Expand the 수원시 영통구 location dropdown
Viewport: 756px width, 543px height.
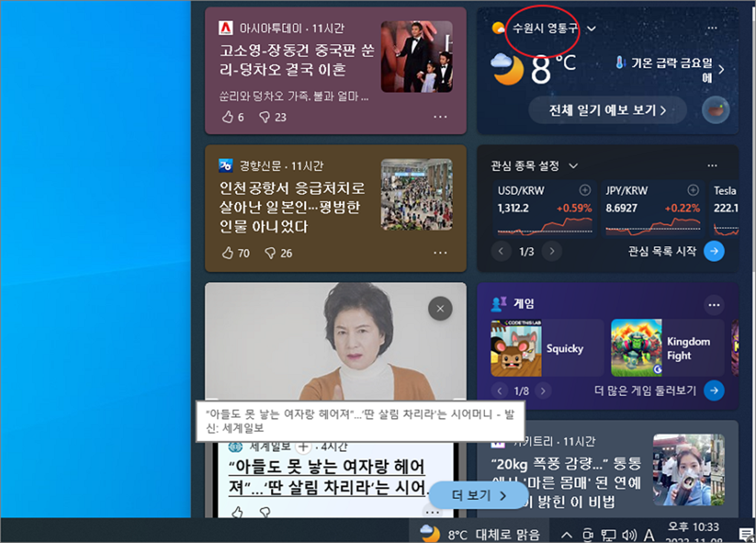[x=591, y=28]
